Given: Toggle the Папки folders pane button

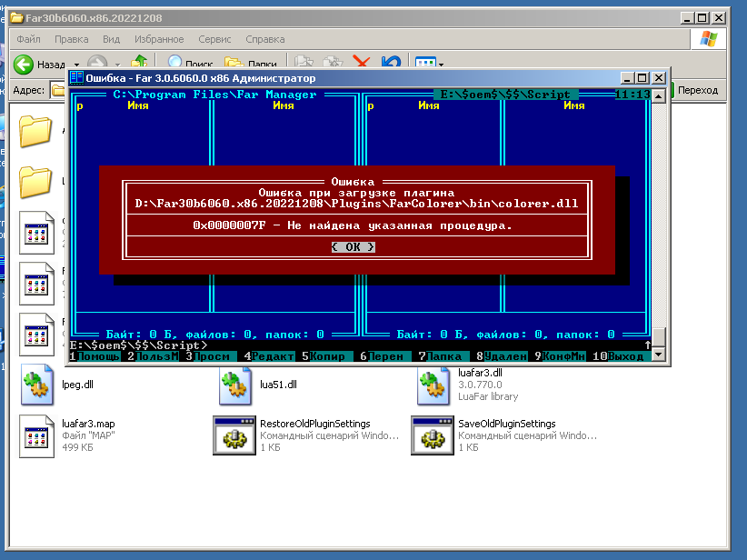Looking at the screenshot, I should (251, 63).
